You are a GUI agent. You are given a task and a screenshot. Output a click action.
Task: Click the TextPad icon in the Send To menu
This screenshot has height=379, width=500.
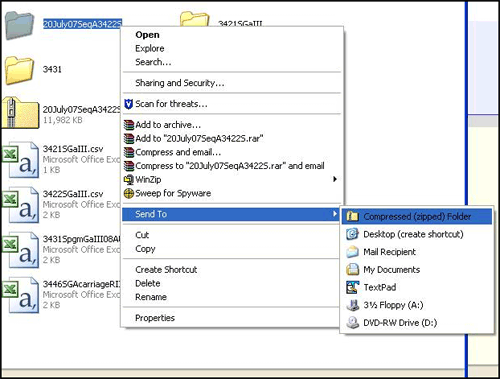click(352, 287)
